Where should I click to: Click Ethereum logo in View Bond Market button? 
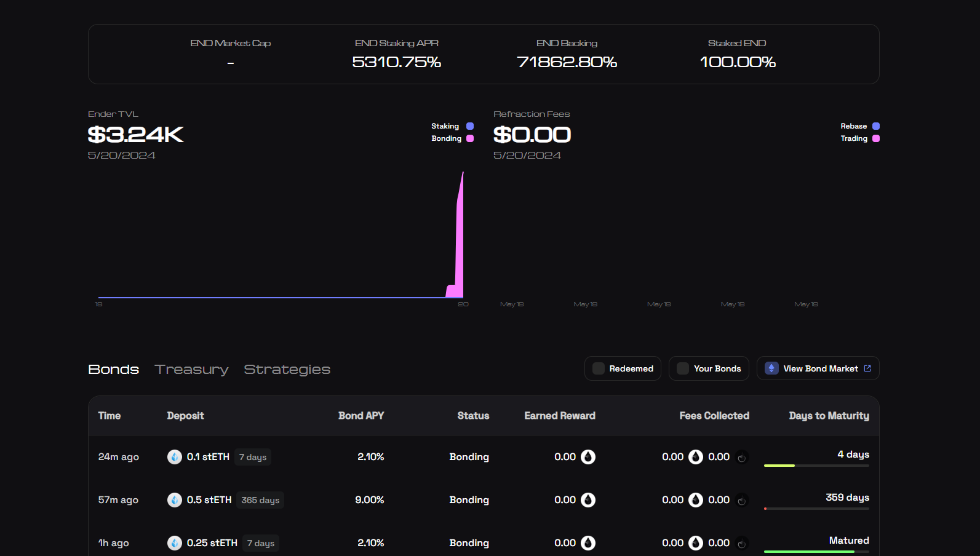click(x=771, y=368)
